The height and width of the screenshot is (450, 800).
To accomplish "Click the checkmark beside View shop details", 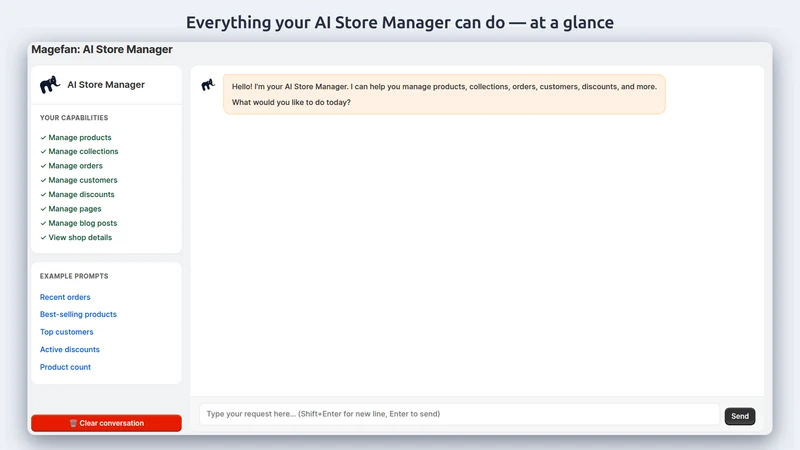I will [x=43, y=237].
